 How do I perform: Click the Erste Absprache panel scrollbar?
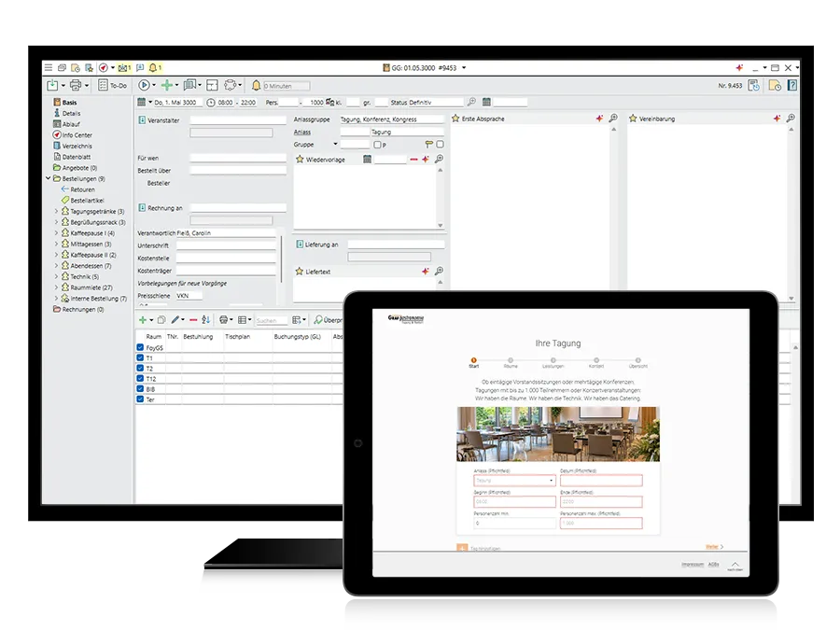point(614,209)
